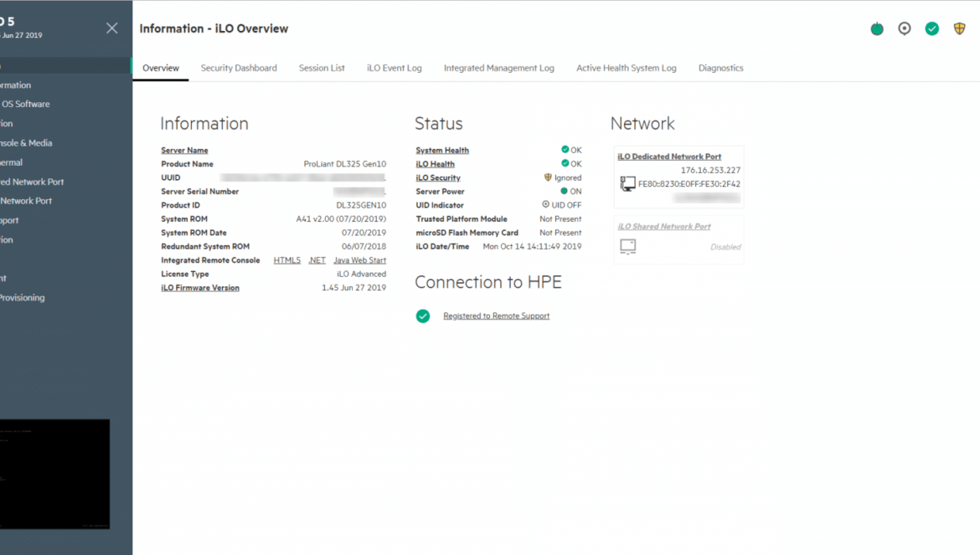
Task: Click the Redundant System ROM date 06/07/2018
Action: click(x=364, y=247)
